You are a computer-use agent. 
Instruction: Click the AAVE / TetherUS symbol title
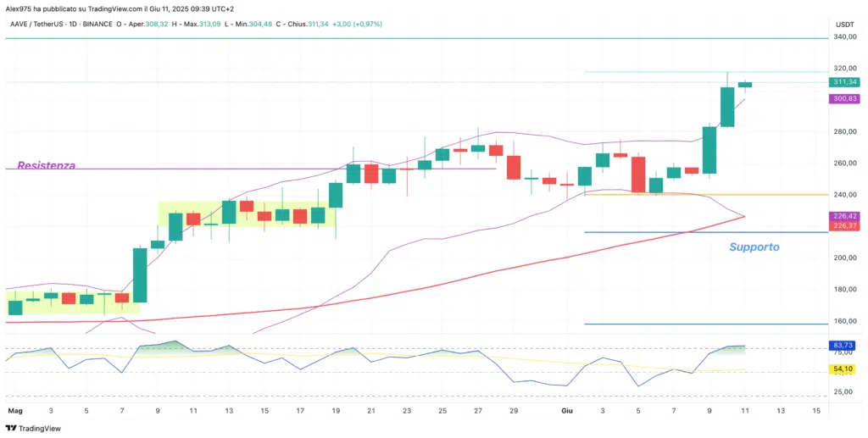(42, 24)
